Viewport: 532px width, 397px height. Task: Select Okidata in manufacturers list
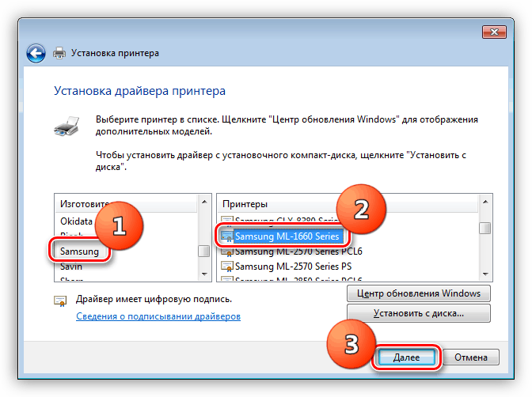pyautogui.click(x=76, y=221)
